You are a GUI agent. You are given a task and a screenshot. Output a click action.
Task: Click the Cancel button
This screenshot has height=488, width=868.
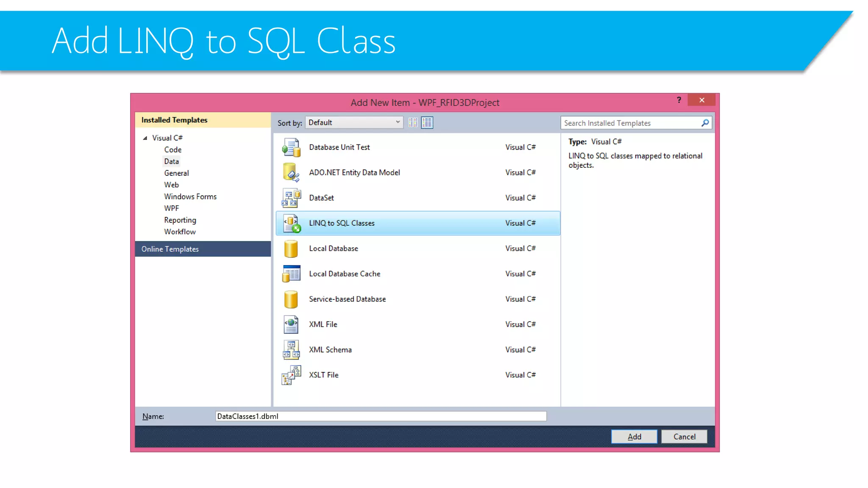(x=684, y=437)
